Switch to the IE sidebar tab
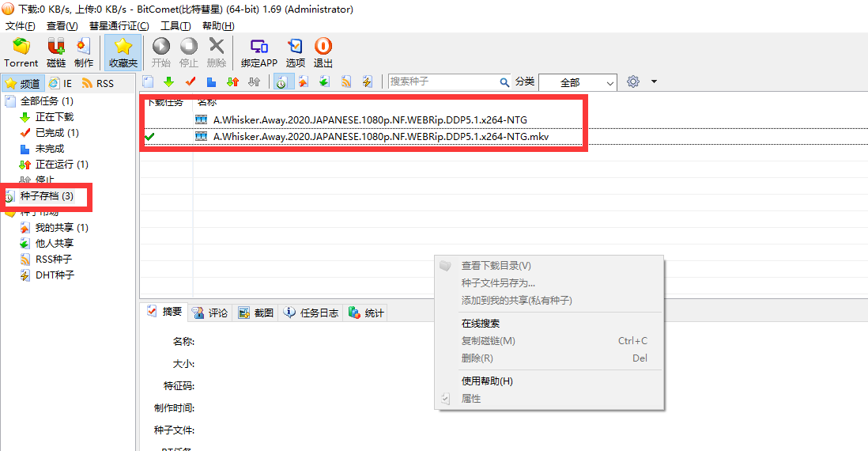This screenshot has height=451, width=868. [61, 83]
